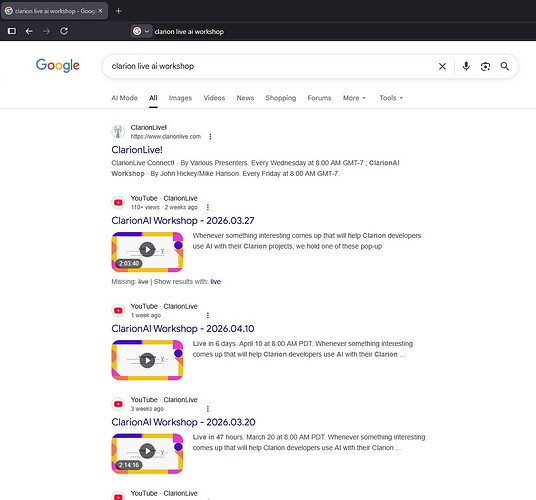Image resolution: width=536 pixels, height=500 pixels.
Task: Toggle the browser sidebar panel icon
Action: coord(12,31)
